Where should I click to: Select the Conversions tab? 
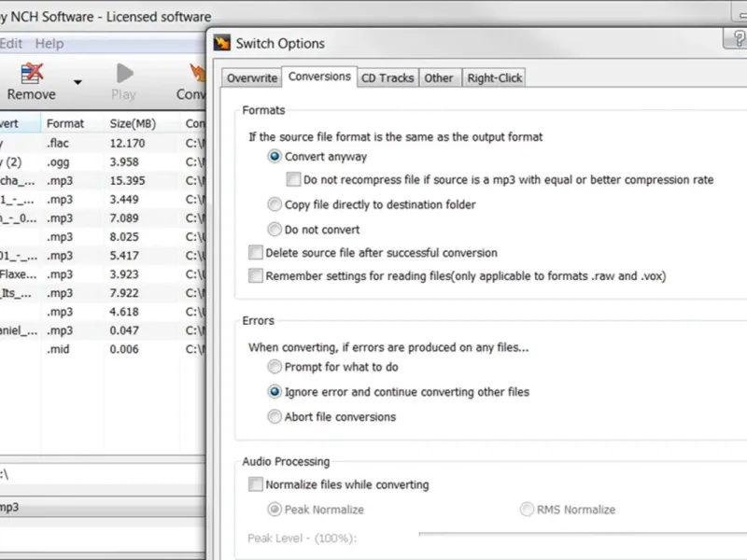[319, 77]
